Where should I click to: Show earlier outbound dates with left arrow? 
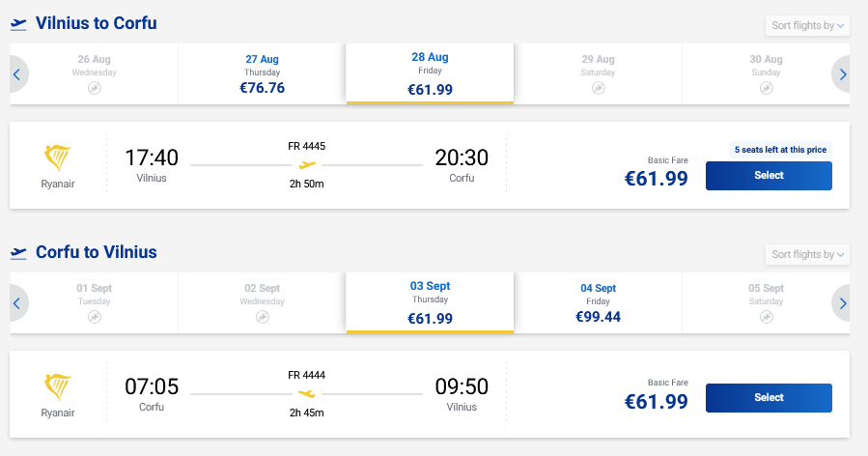16,73
